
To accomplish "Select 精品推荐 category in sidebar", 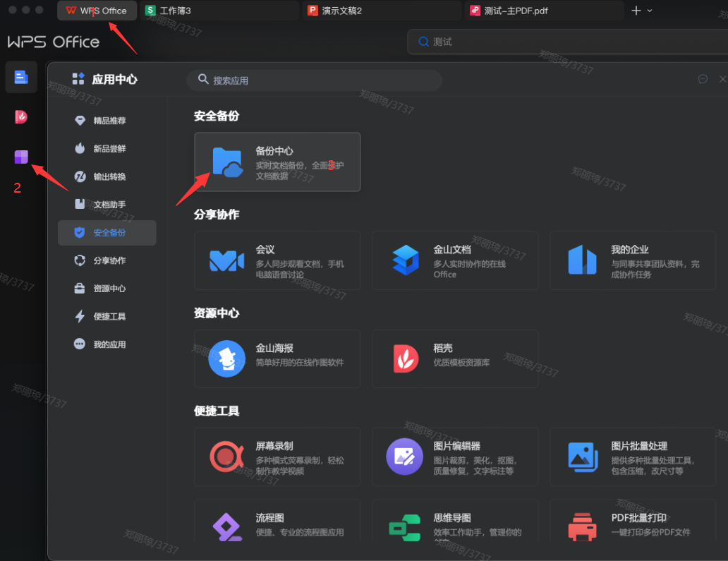I will click(x=107, y=121).
